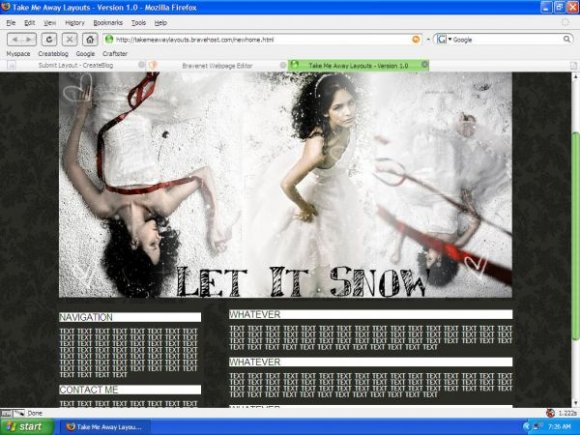Open the Windows start button
The height and width of the screenshot is (435, 580).
[x=27, y=427]
